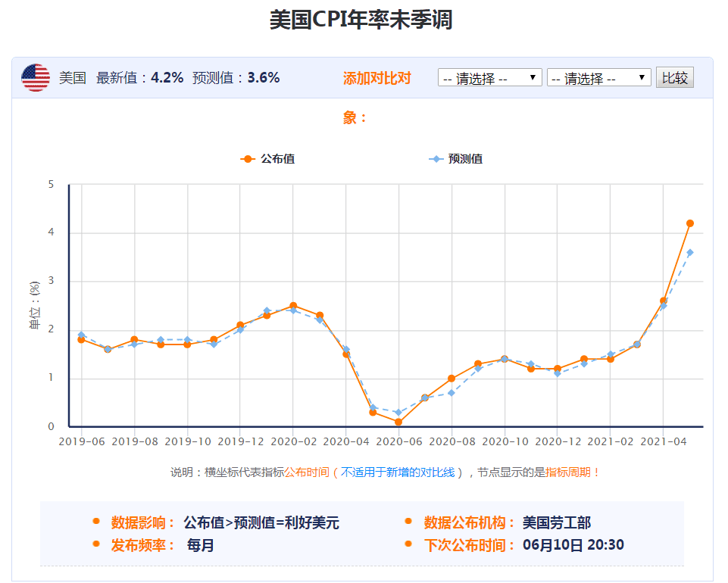The image size is (728, 583).
Task: Click the 发布频率 label
Action: tap(142, 545)
